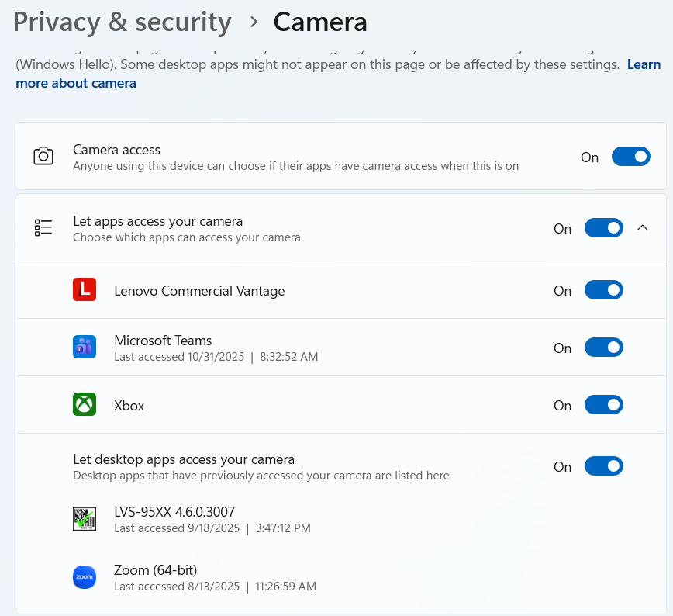Toggle Let apps access your camera switch
The image size is (673, 616).
[x=604, y=228]
